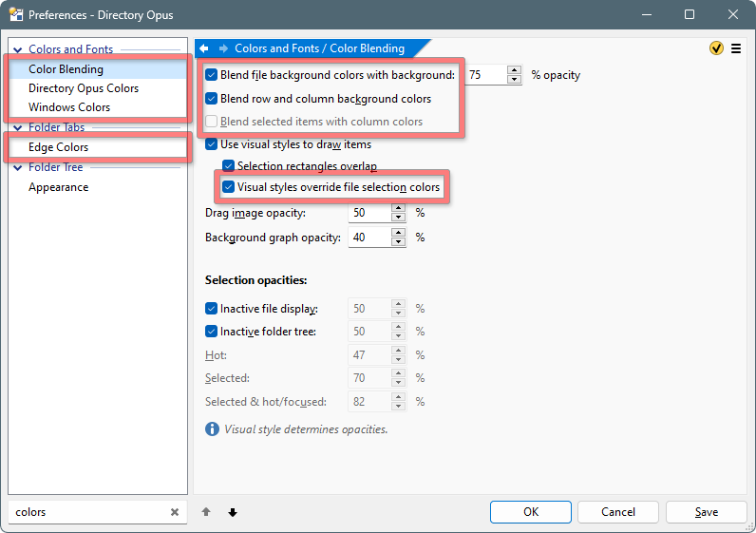The image size is (756, 533).
Task: Collapse the Folder Tabs category
Action: coord(18,128)
